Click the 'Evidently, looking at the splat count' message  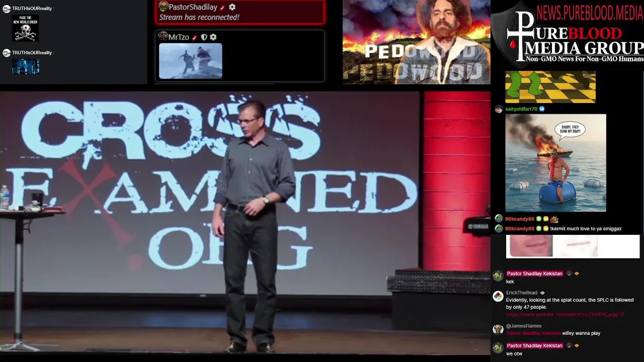pyautogui.click(x=570, y=304)
